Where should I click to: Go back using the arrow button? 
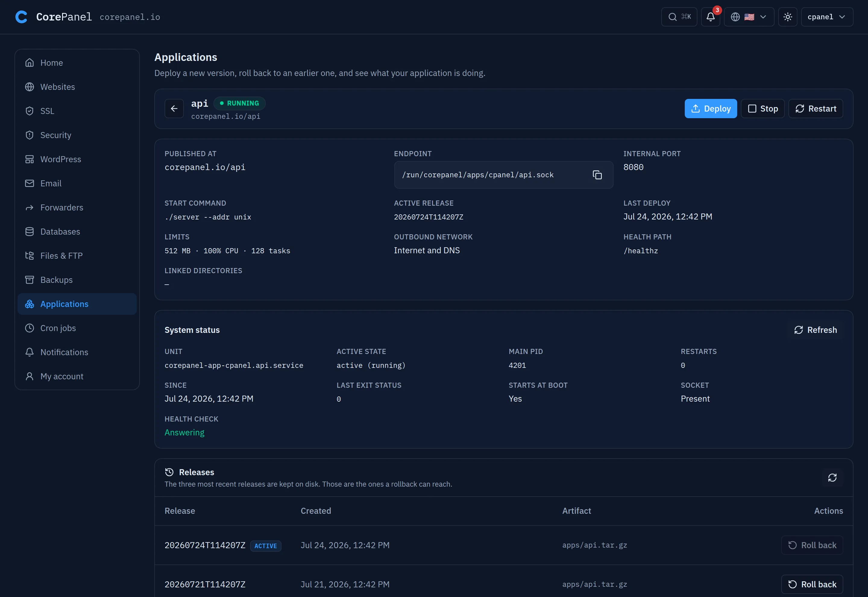point(174,109)
